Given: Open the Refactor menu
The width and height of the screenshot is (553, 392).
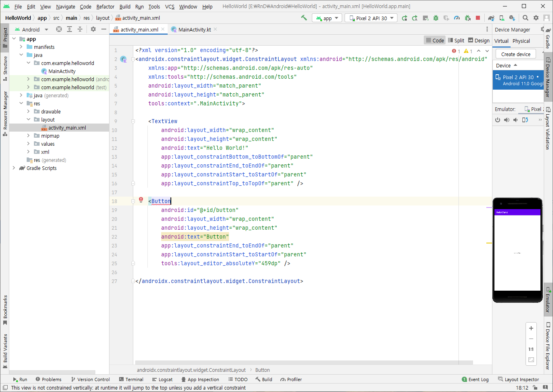Looking at the screenshot, I should coord(105,6).
